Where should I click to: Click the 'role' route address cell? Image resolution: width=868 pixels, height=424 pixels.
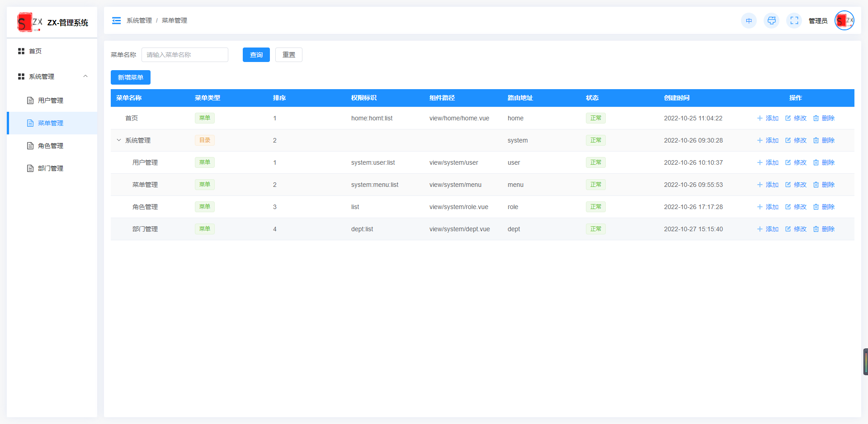tap(513, 207)
